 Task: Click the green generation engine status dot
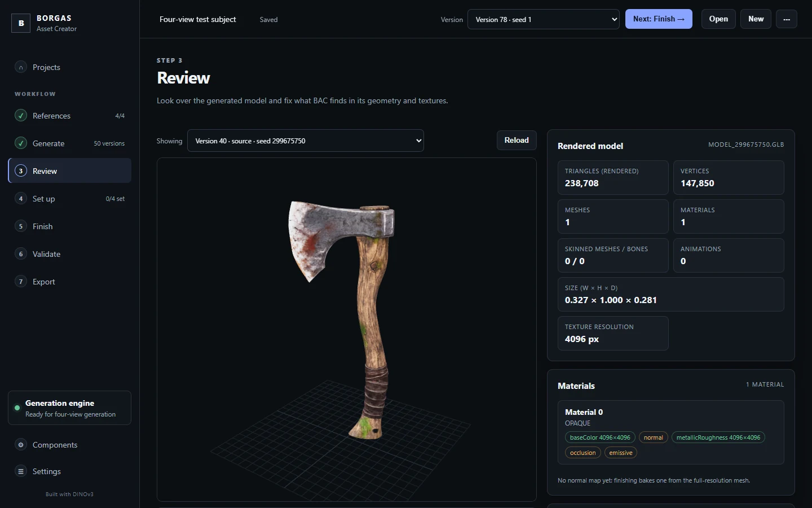17,408
